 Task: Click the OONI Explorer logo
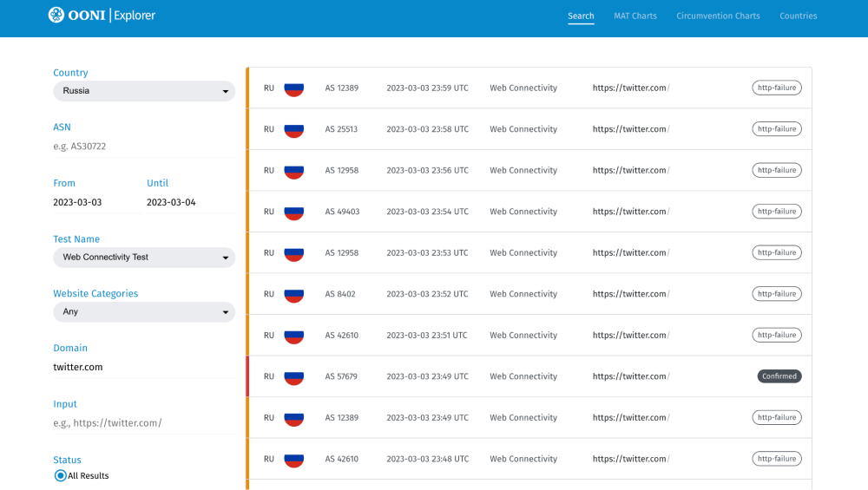(102, 16)
